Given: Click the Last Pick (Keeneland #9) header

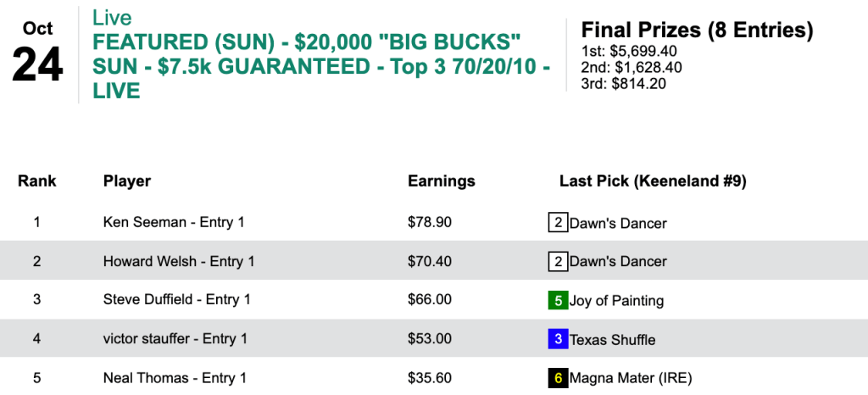Looking at the screenshot, I should (653, 181).
